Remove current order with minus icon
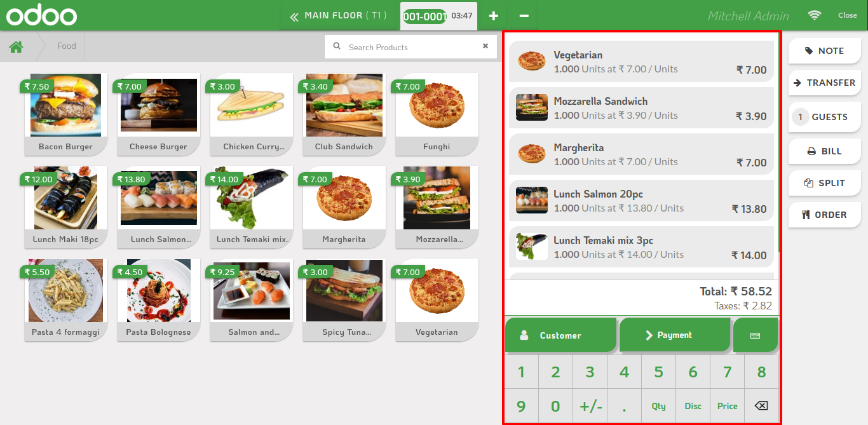The height and width of the screenshot is (425, 868). tap(524, 16)
